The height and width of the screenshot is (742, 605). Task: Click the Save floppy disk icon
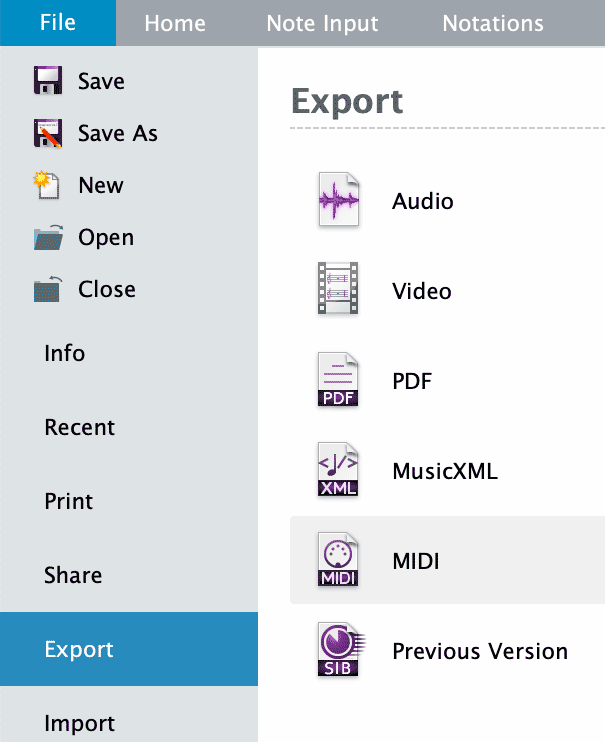pyautogui.click(x=48, y=81)
